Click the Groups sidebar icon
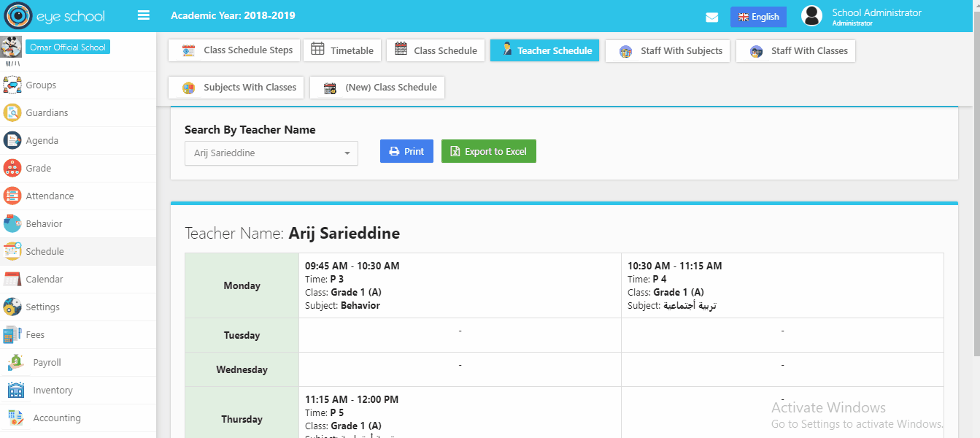This screenshot has width=980, height=438. 12,85
